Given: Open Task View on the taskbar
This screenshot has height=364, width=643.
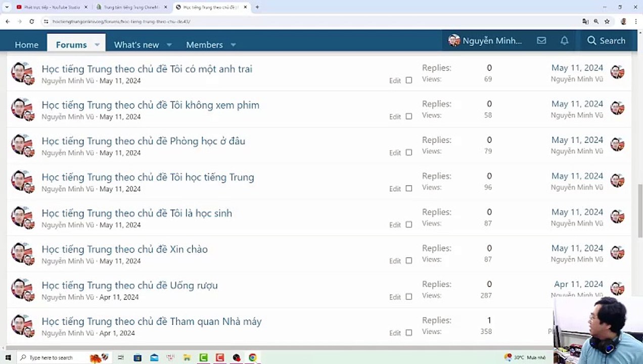Looking at the screenshot, I should point(121,357).
